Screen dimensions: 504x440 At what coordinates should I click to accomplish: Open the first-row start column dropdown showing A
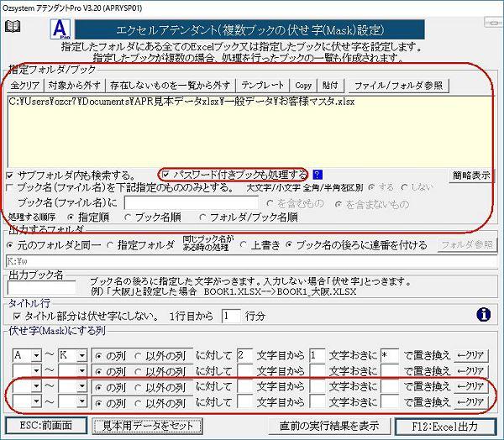pyautogui.click(x=36, y=355)
